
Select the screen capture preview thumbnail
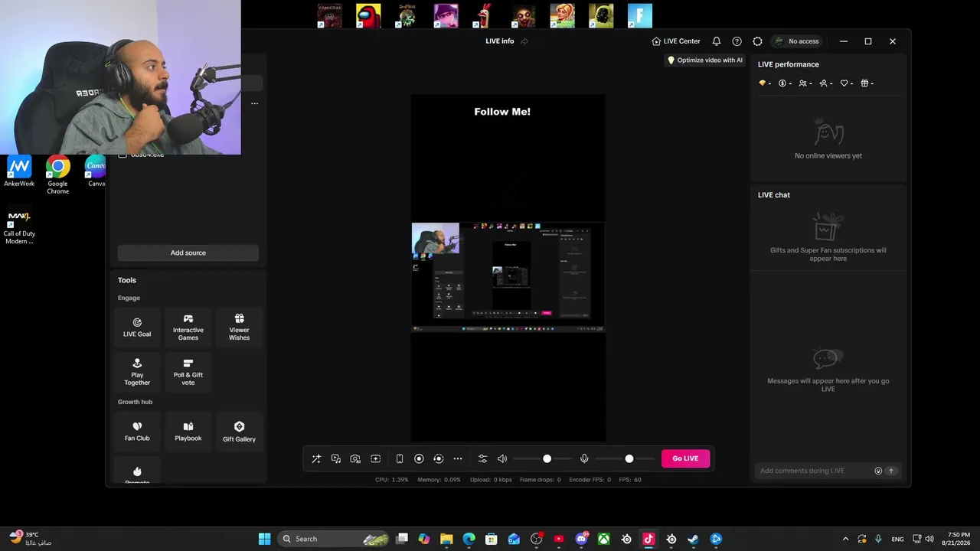pyautogui.click(x=508, y=277)
